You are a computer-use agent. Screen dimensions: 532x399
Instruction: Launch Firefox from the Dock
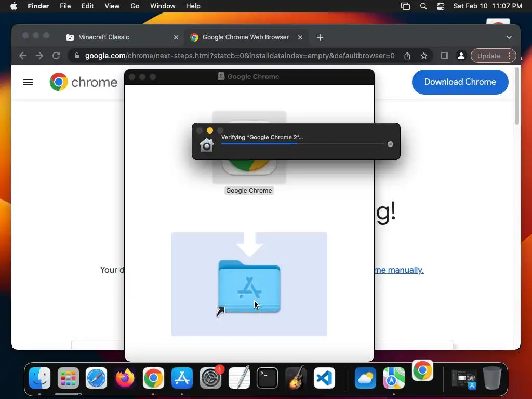125,378
